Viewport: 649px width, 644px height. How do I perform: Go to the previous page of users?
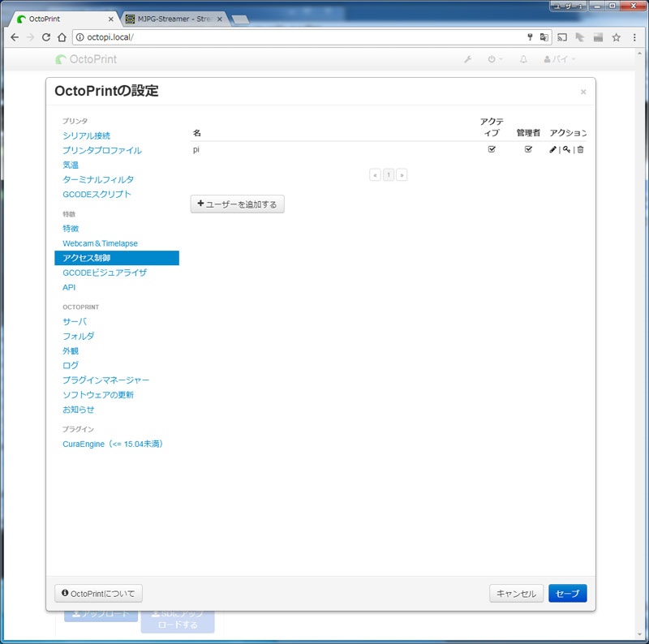(375, 175)
